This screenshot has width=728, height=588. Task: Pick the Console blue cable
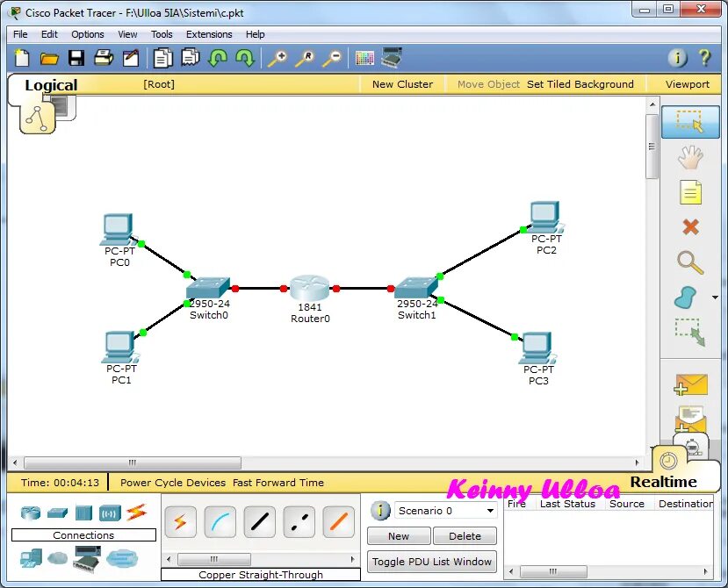[x=220, y=522]
